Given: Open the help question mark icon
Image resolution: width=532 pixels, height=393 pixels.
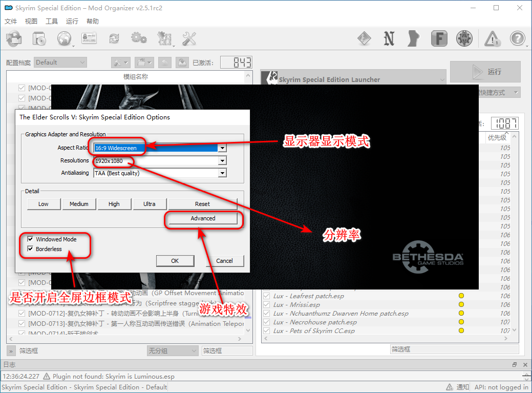Looking at the screenshot, I should coord(517,38).
